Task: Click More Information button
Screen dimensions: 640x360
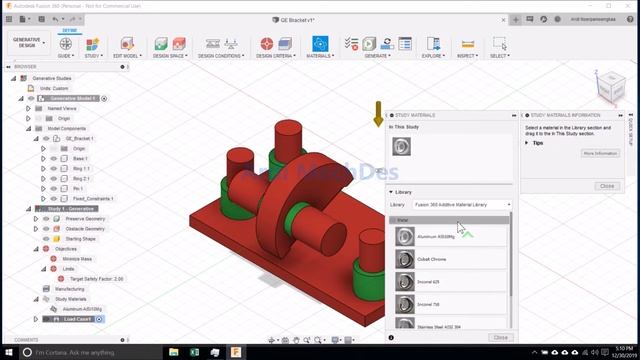Action: (600, 153)
